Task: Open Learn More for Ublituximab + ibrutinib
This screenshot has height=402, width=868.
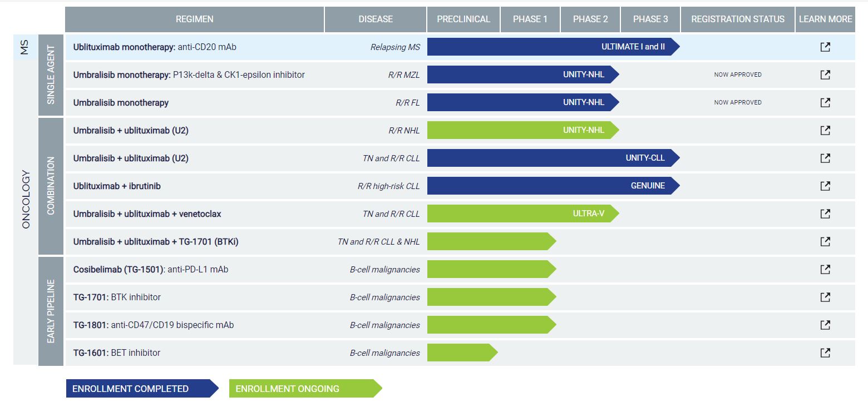Action: tap(825, 186)
